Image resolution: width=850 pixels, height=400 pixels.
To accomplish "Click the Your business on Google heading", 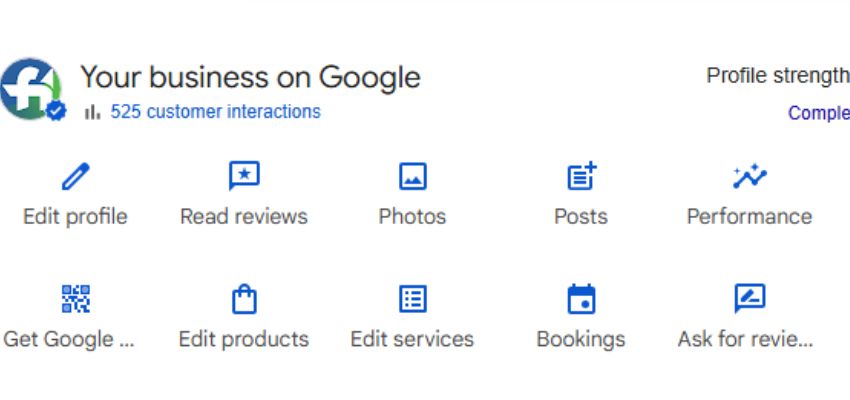I will coord(250,77).
